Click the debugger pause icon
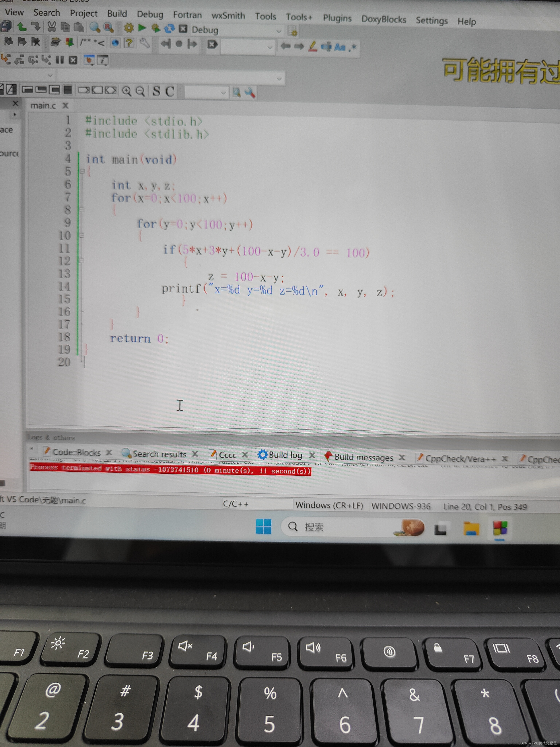The width and height of the screenshot is (560, 747). pyautogui.click(x=60, y=60)
